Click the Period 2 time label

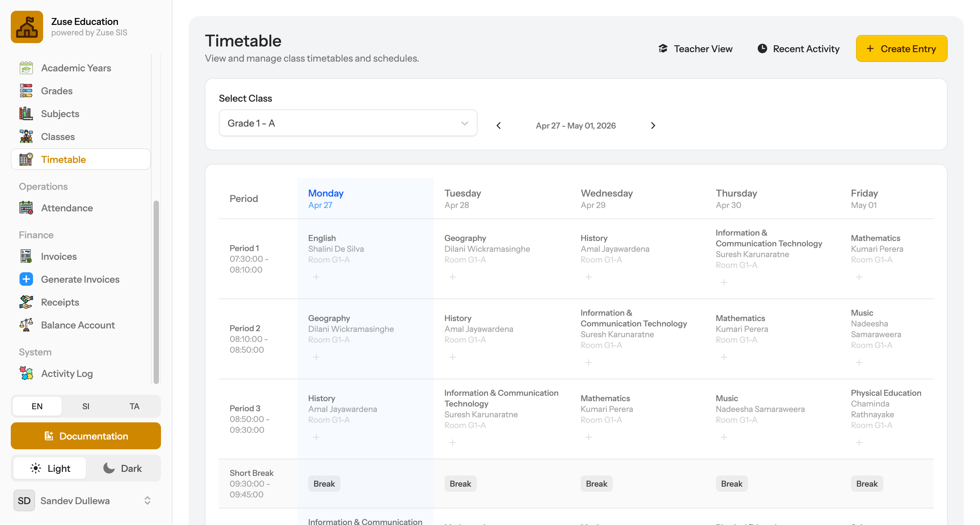(x=249, y=339)
